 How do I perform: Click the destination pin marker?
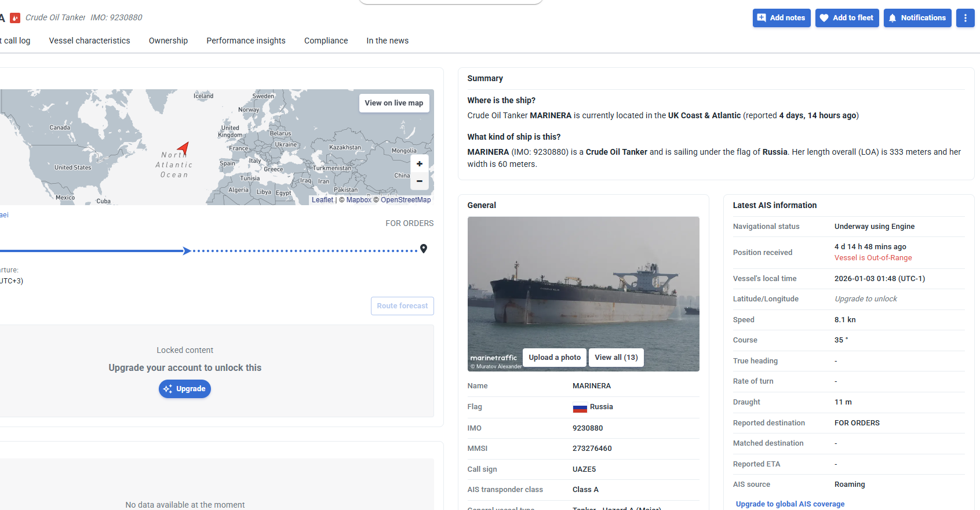pyautogui.click(x=424, y=249)
